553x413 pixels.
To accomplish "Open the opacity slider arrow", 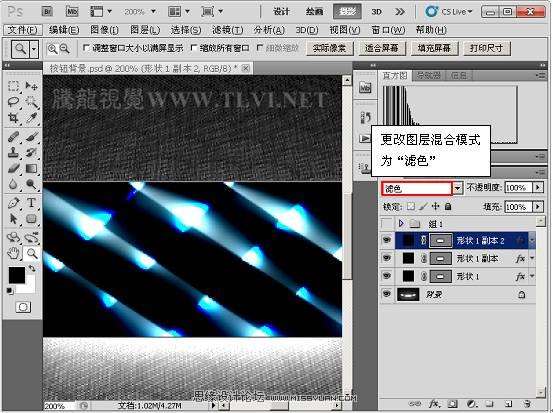I will [x=538, y=187].
